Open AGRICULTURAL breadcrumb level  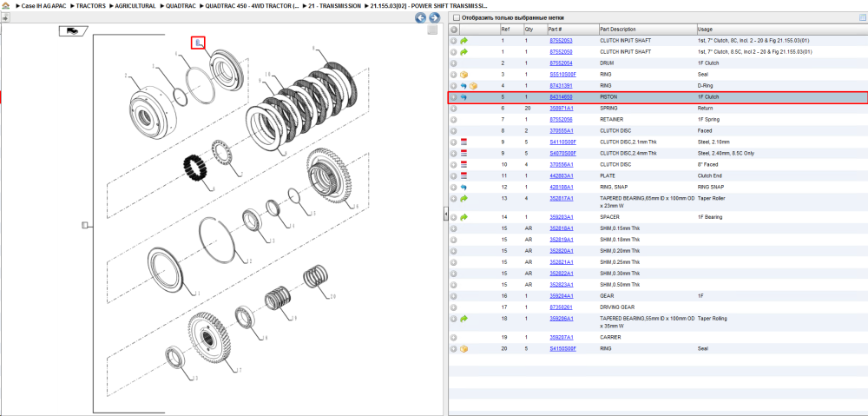[x=135, y=5]
